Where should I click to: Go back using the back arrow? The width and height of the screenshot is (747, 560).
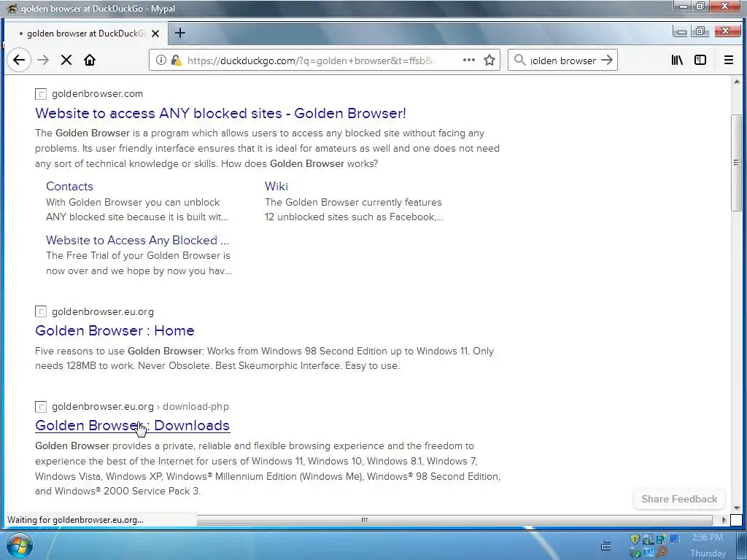[19, 60]
